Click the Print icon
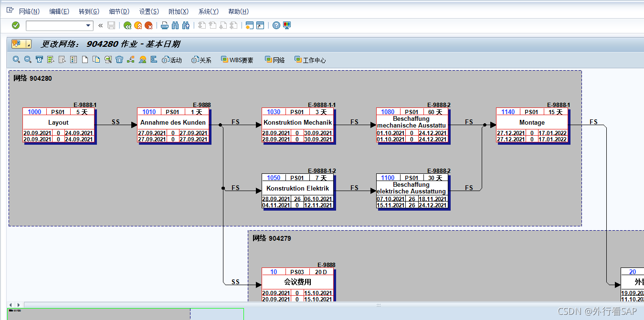This screenshot has height=320, width=644. pos(165,25)
